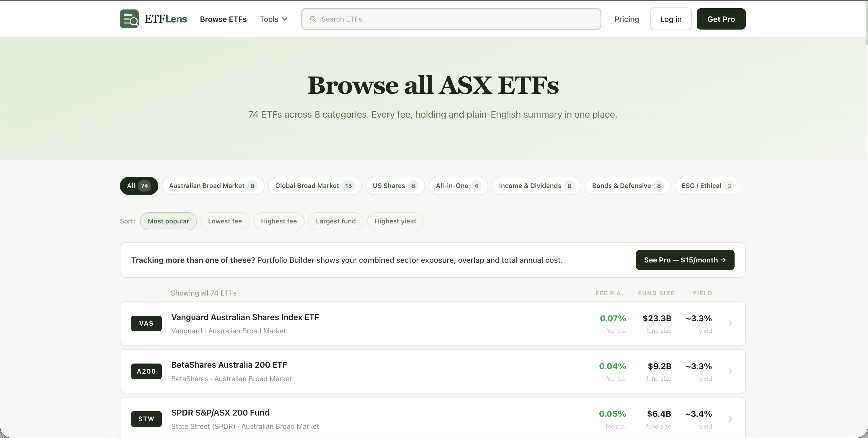The image size is (868, 438).
Task: Click VAS fee value 0.07%
Action: click(x=613, y=318)
